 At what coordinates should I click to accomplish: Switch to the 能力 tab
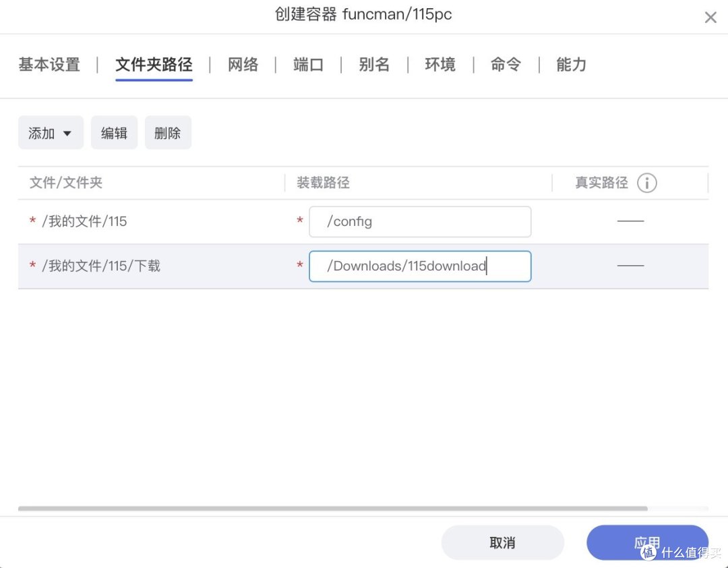[570, 65]
